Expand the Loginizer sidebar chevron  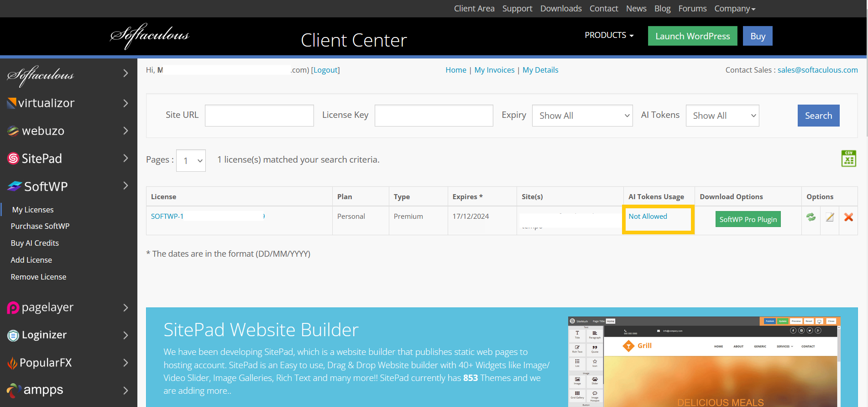[x=125, y=335]
